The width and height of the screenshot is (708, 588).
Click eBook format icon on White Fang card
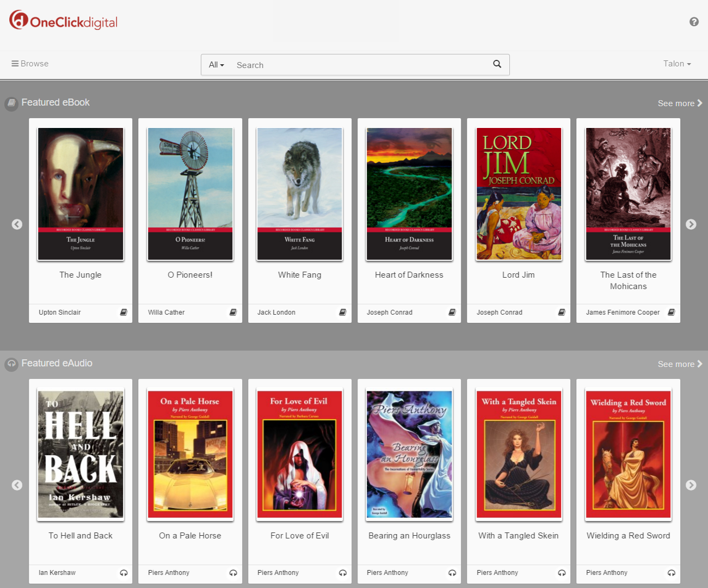[x=343, y=313]
